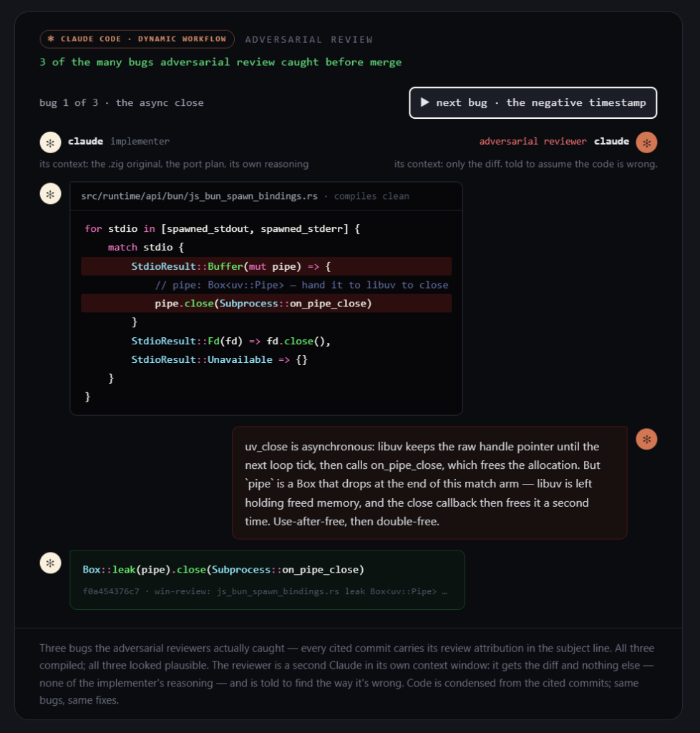The height and width of the screenshot is (733, 700).
Task: Click the asterisk icon in the workflow badge
Action: point(51,39)
